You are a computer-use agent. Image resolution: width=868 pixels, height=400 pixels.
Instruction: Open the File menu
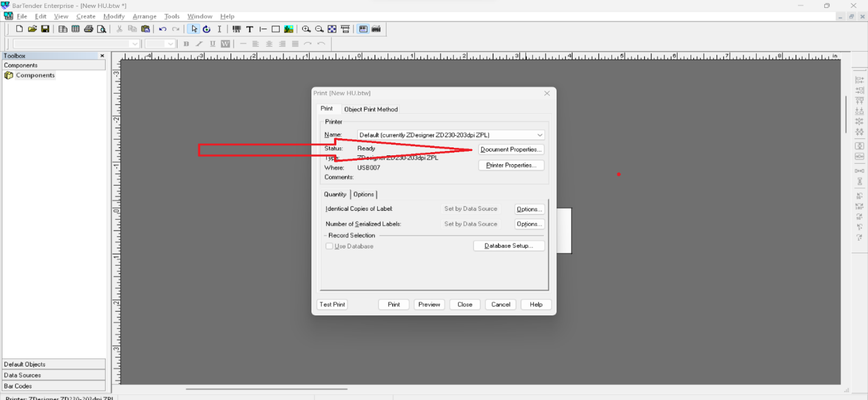click(22, 16)
